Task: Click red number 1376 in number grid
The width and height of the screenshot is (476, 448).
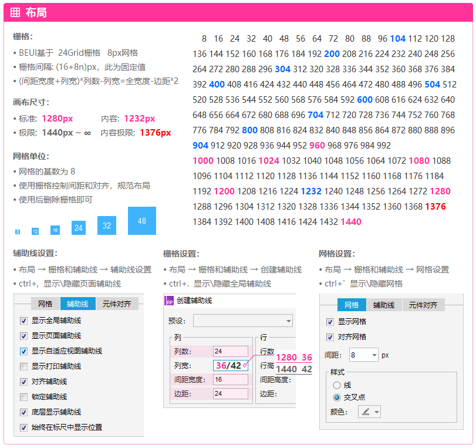Action: click(436, 207)
